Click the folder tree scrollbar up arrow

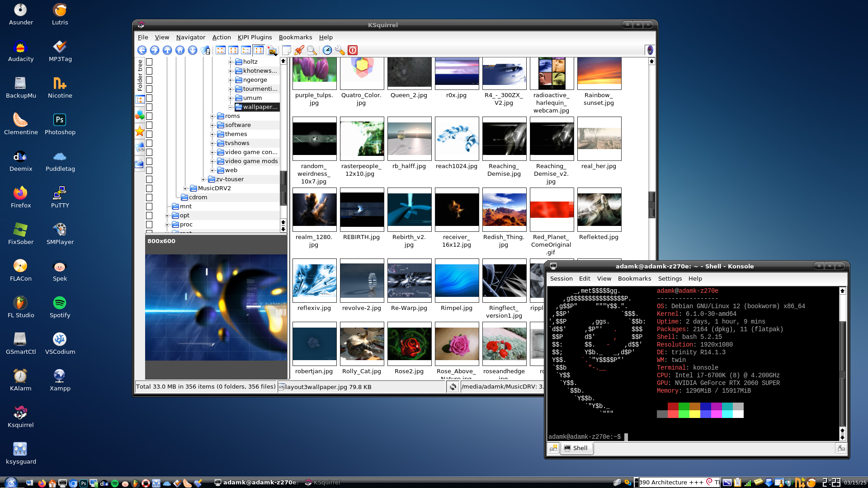(x=283, y=61)
